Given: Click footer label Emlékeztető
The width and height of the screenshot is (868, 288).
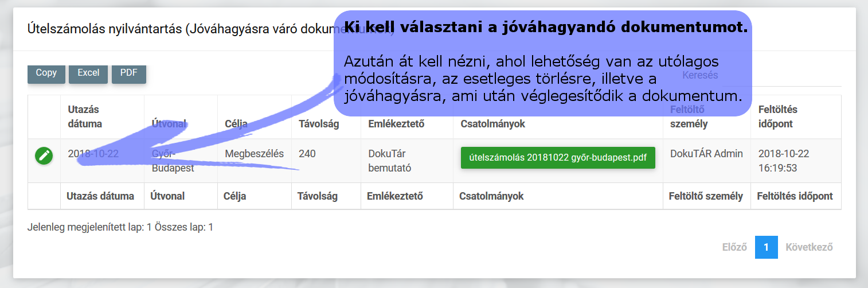Looking at the screenshot, I should tap(394, 196).
